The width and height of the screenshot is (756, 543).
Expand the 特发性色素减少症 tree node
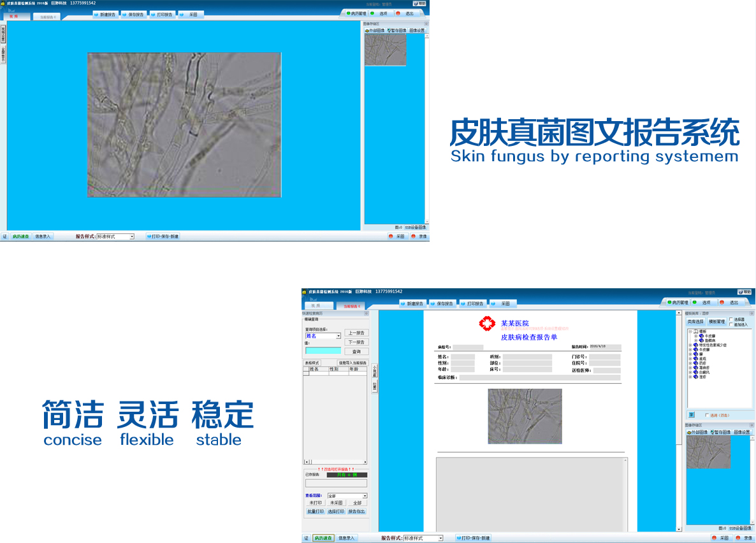(x=690, y=345)
